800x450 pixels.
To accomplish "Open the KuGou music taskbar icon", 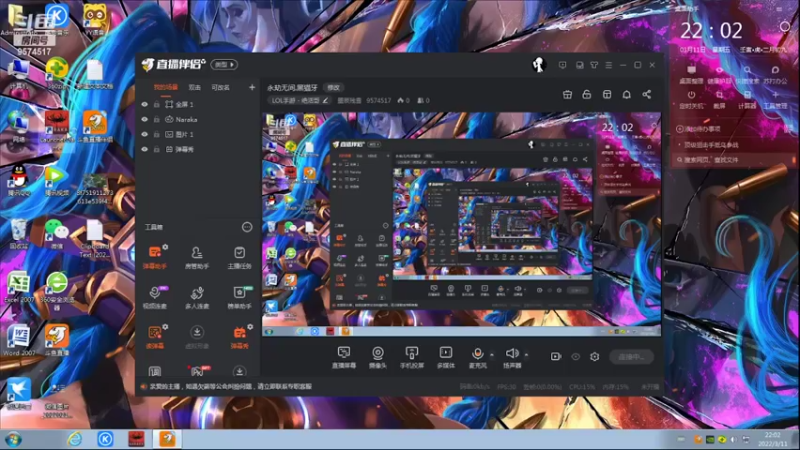I will click(x=105, y=439).
